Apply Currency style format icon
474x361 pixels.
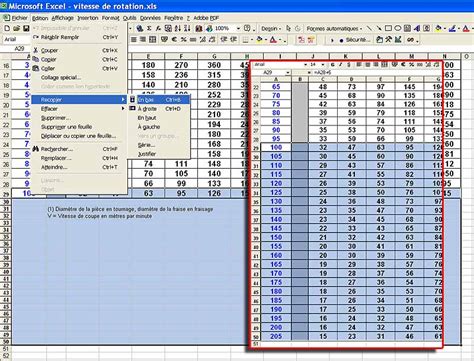[x=164, y=40]
